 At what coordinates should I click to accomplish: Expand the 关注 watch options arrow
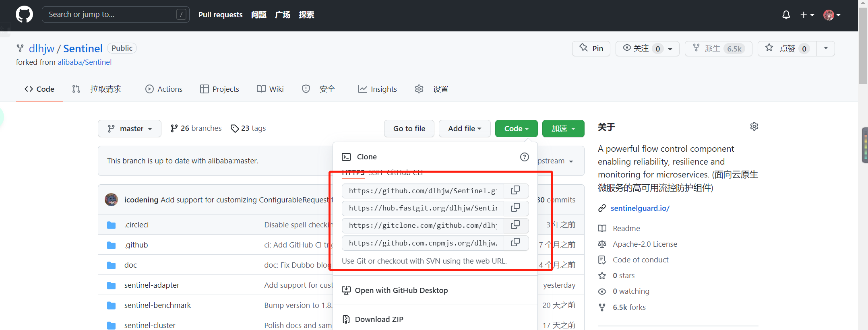pos(670,49)
